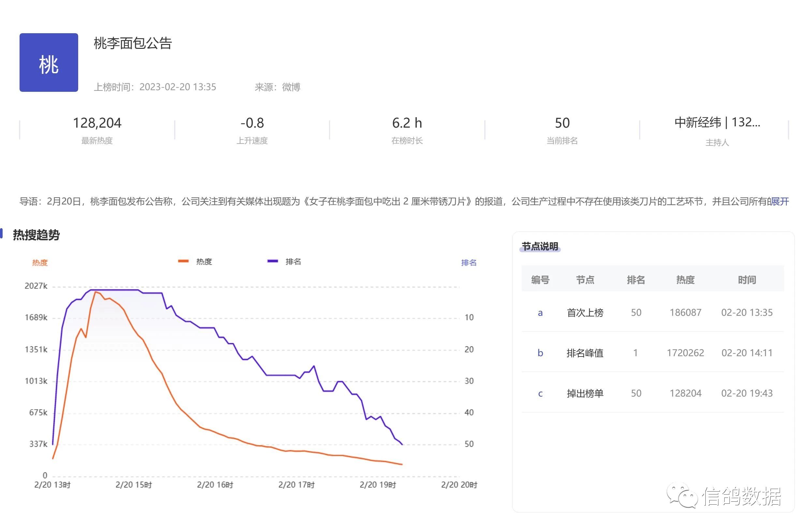The height and width of the screenshot is (532, 808).
Task: Click the 排名 column header
Action: pos(636,280)
